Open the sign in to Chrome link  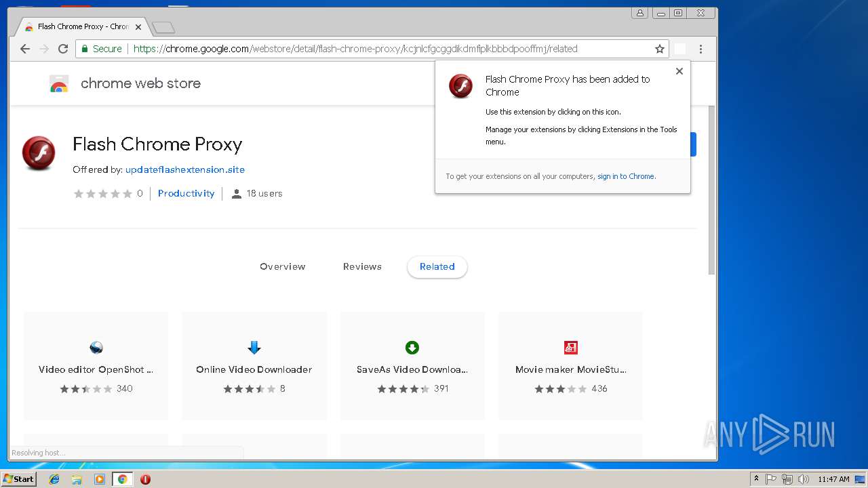click(x=626, y=176)
